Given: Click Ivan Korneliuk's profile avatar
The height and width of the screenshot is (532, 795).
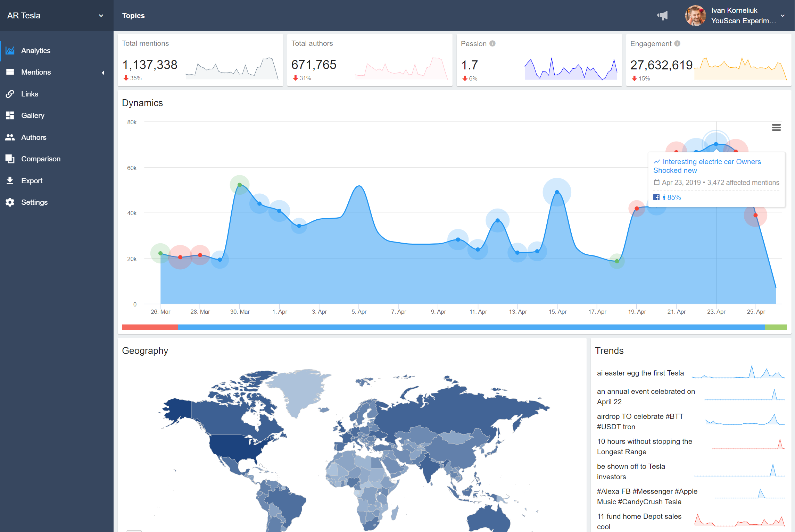Looking at the screenshot, I should (695, 16).
